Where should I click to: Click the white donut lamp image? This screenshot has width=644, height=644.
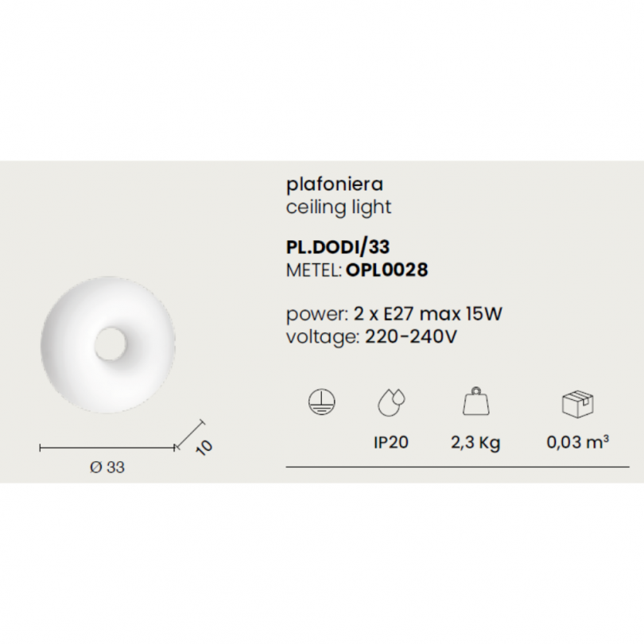tap(108, 344)
